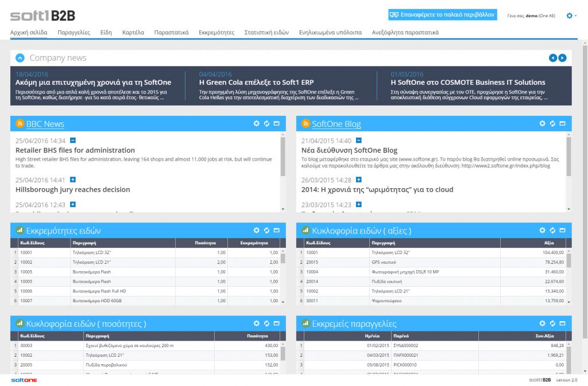Minimize the Εκκρεμότητες ειδών panel
588x386 pixels.
pyautogui.click(x=277, y=230)
